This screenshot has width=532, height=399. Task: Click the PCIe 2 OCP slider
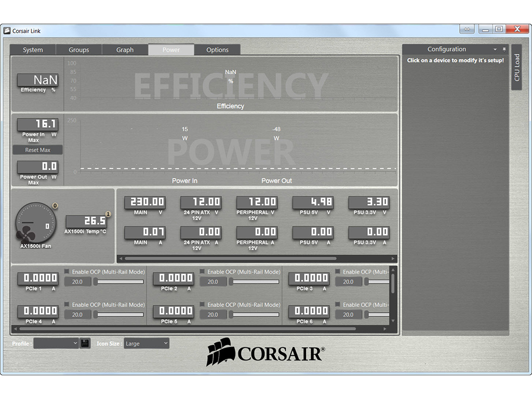tap(254, 282)
